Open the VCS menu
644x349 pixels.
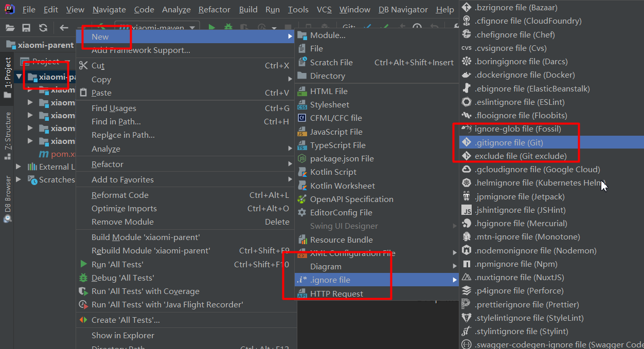[x=324, y=9]
